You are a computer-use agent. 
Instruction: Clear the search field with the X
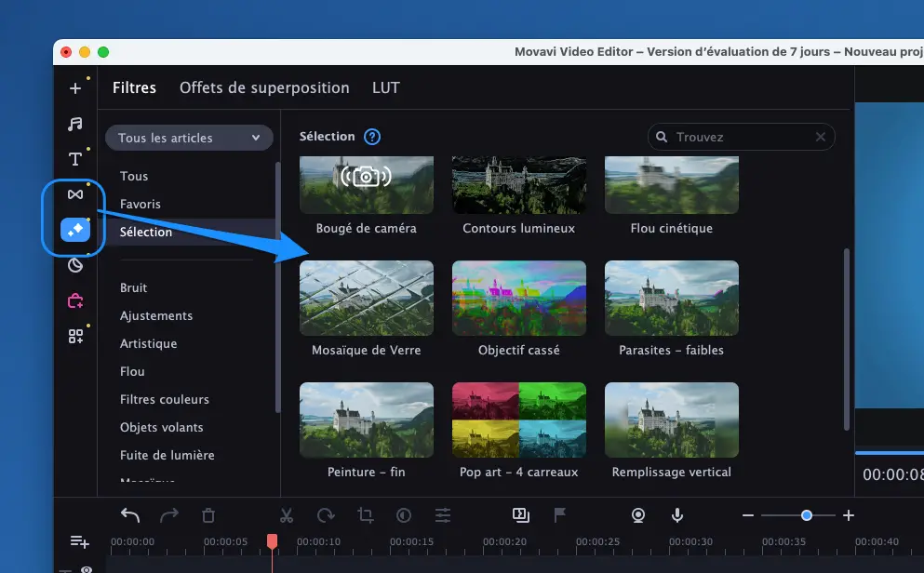[x=821, y=137]
